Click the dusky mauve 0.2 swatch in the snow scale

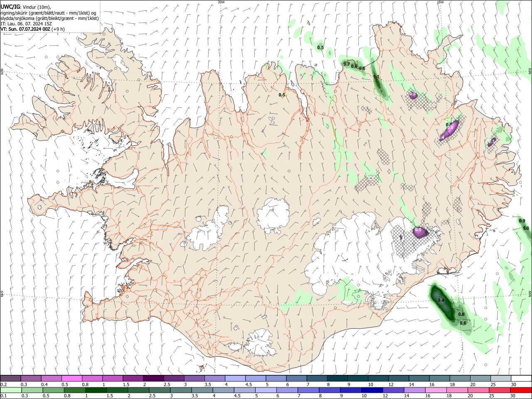[x=10, y=378]
